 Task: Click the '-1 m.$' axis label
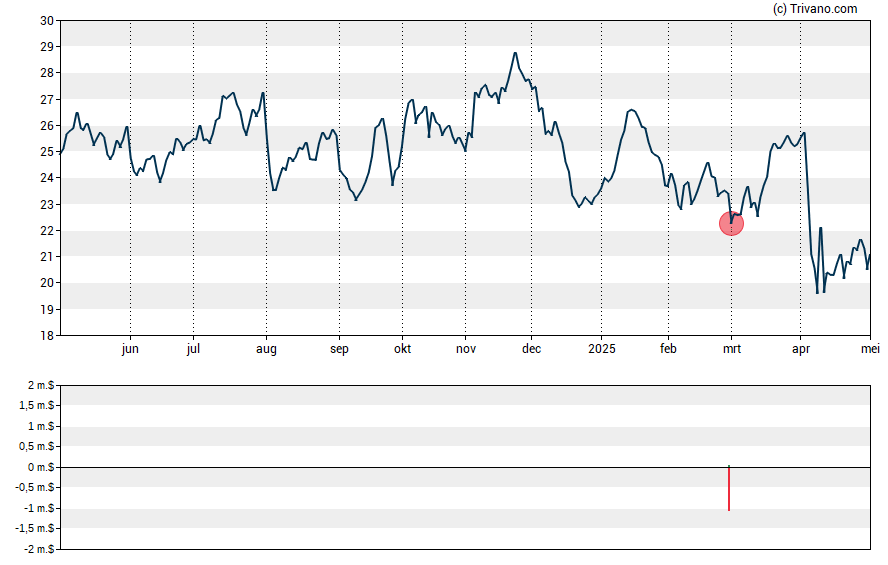click(x=39, y=508)
